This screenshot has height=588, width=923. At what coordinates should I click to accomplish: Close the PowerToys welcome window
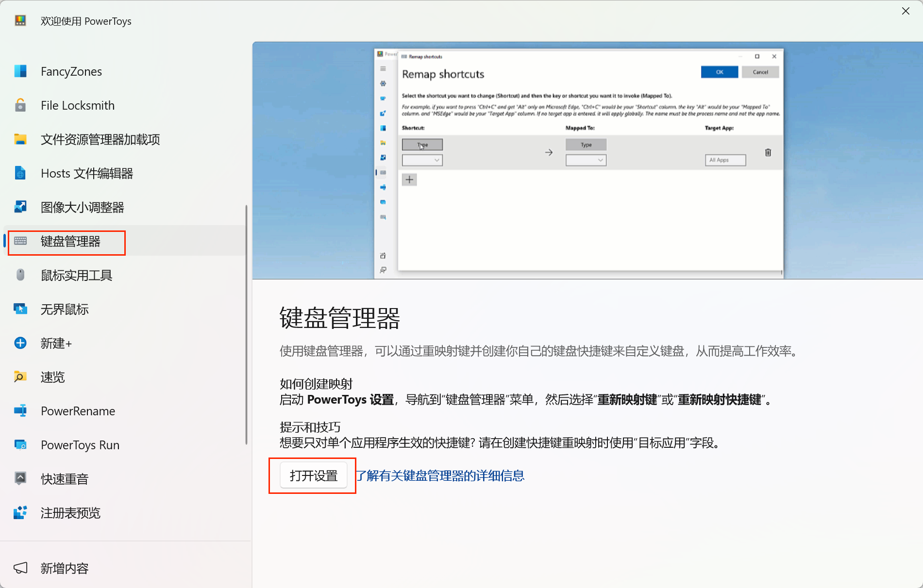(x=906, y=11)
